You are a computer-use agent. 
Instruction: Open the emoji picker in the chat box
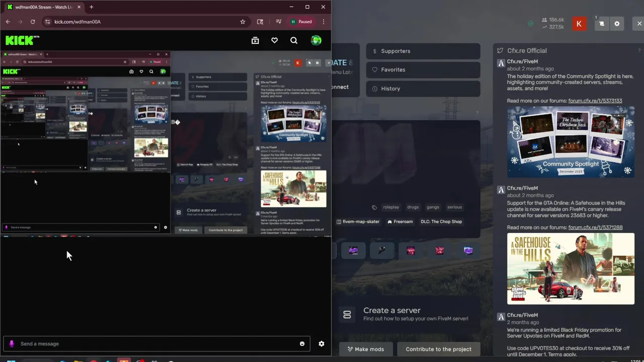pyautogui.click(x=302, y=344)
